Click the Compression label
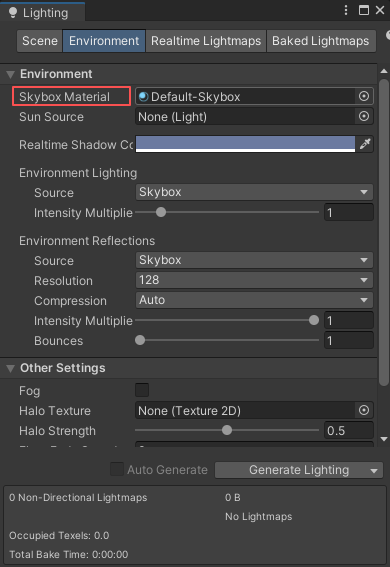Viewport: 390px width, 567px height. (x=70, y=301)
